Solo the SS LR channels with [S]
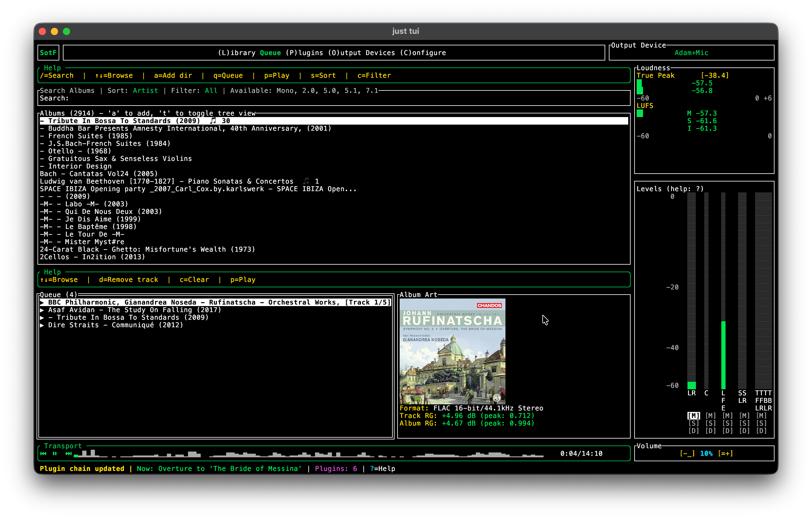 click(744, 423)
